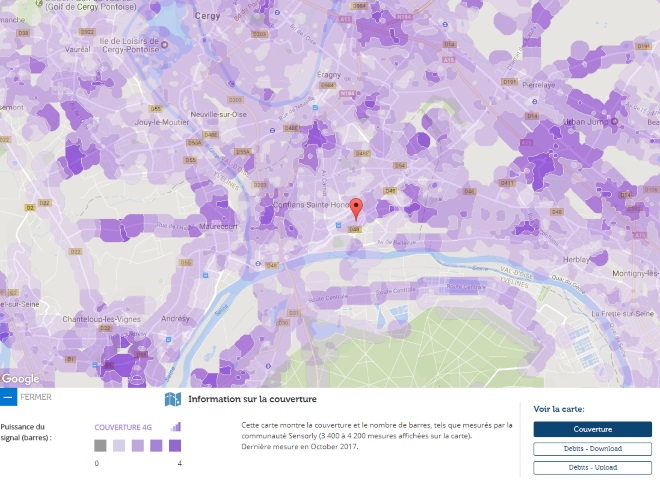Switch to Débits - Upload map view
660x489 pixels.
coord(593,468)
